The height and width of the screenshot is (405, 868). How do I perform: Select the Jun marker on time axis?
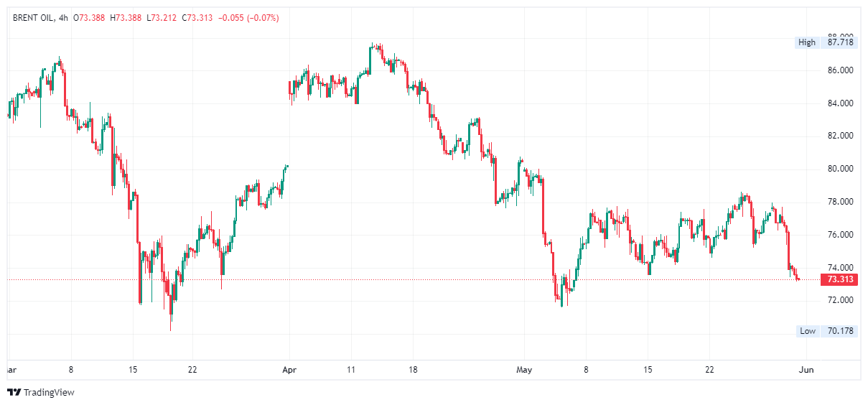click(x=806, y=370)
